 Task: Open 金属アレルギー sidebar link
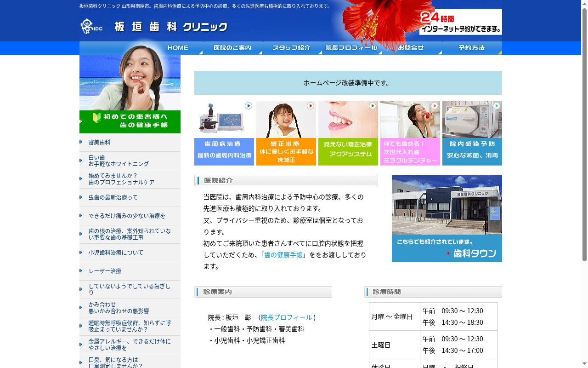pyautogui.click(x=130, y=345)
